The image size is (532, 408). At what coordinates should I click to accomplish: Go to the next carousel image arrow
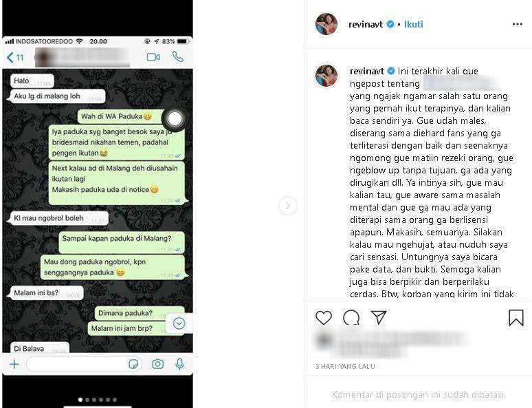(x=288, y=206)
